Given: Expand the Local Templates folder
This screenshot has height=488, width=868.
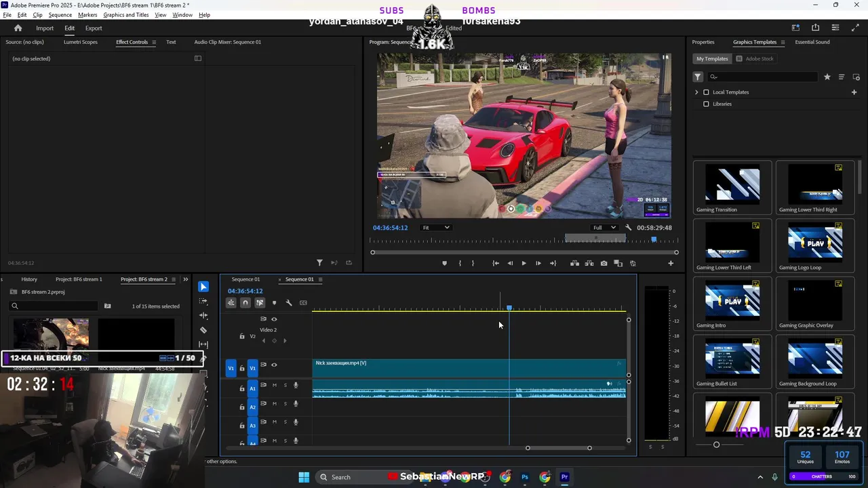Looking at the screenshot, I should [696, 92].
